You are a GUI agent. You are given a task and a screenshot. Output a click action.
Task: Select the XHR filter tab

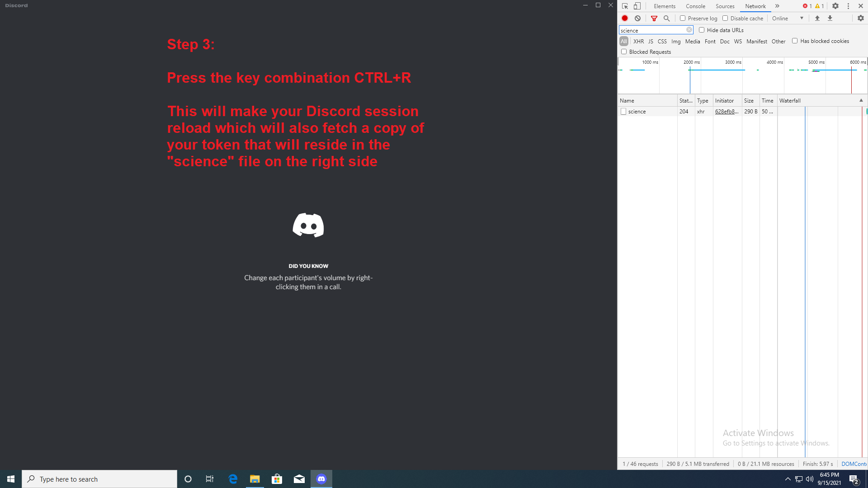[639, 41]
